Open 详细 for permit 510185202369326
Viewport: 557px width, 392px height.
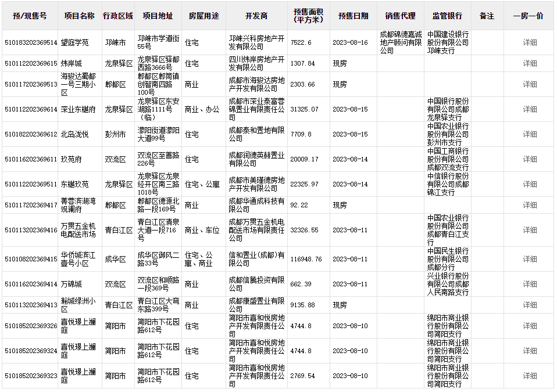click(x=530, y=326)
